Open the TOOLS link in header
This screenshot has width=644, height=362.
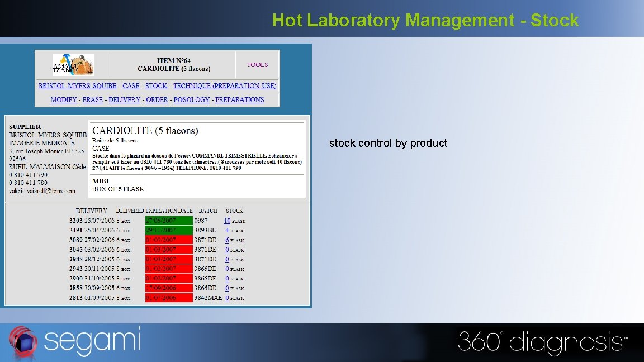(257, 65)
